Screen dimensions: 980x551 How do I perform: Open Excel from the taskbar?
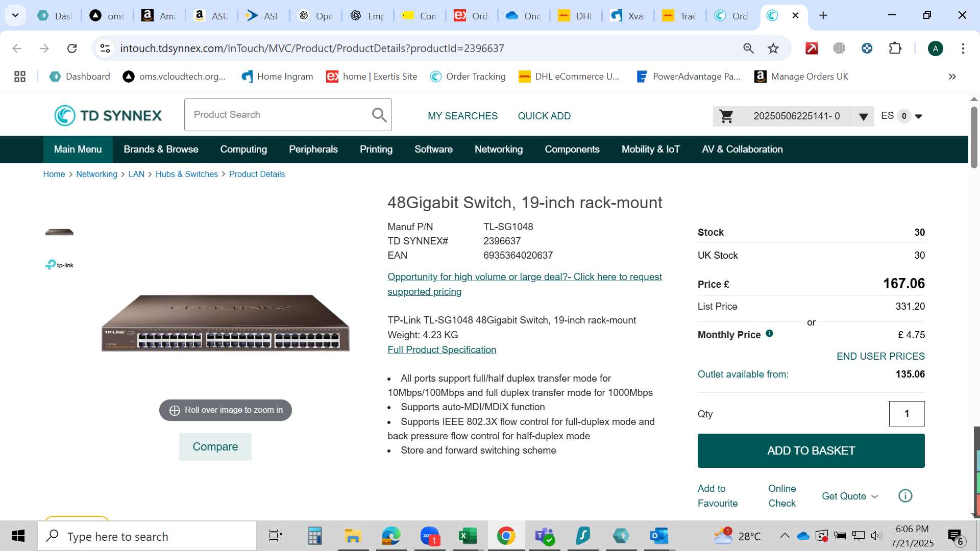[x=468, y=536]
